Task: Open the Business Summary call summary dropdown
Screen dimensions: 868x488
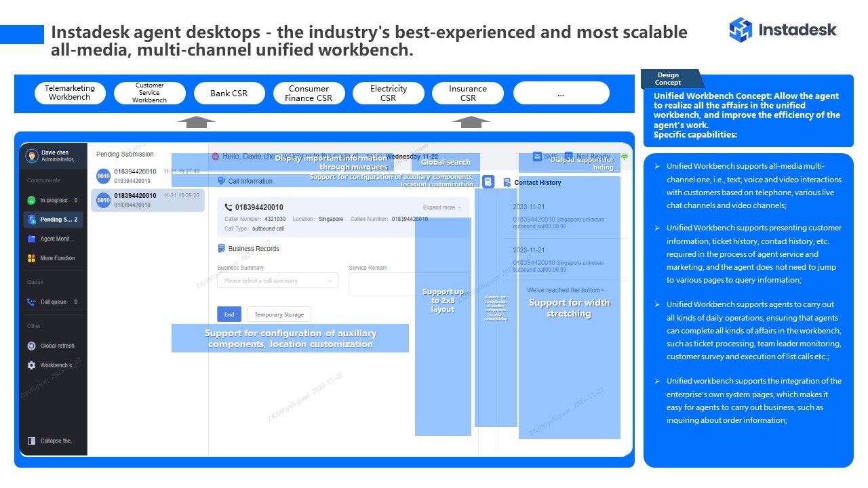Action: tap(277, 281)
